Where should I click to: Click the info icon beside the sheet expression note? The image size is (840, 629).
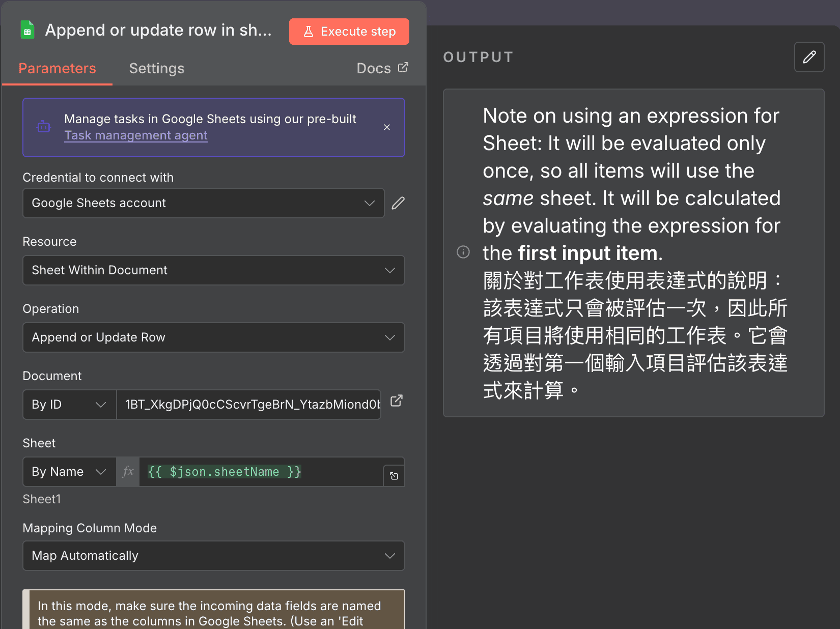point(463,252)
